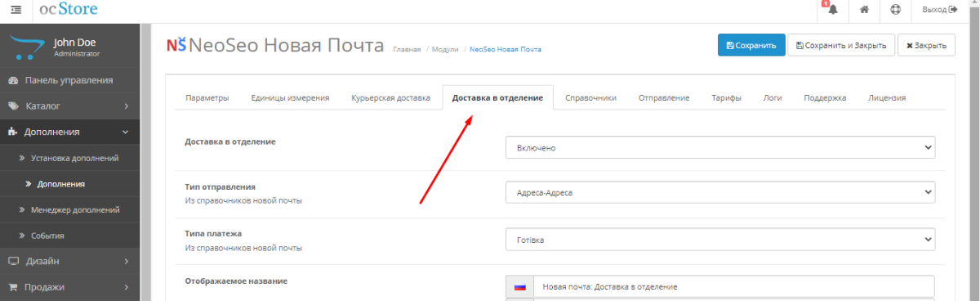Click the Russian flag language icon
This screenshot has width=980, height=301.
[519, 287]
